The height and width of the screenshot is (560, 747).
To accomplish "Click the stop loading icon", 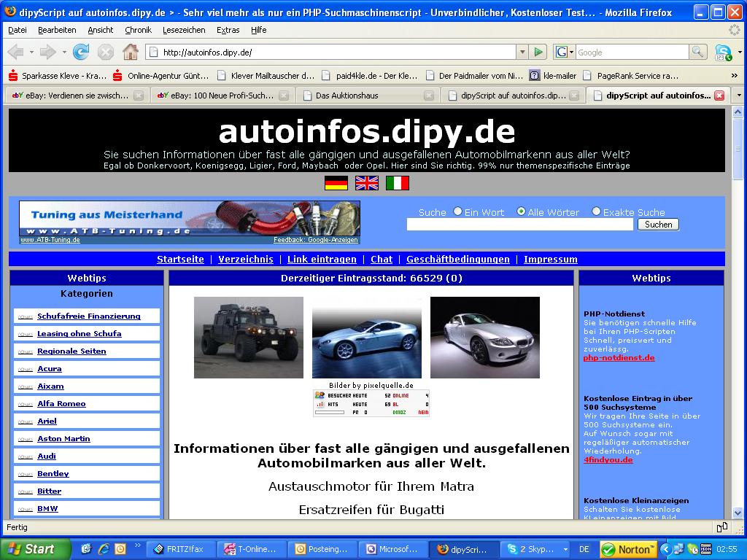I will coord(106,52).
